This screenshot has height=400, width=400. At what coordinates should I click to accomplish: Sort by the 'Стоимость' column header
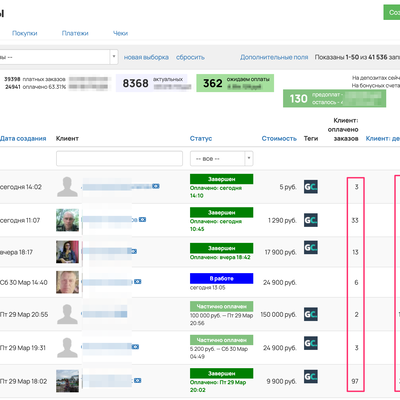[x=279, y=139]
